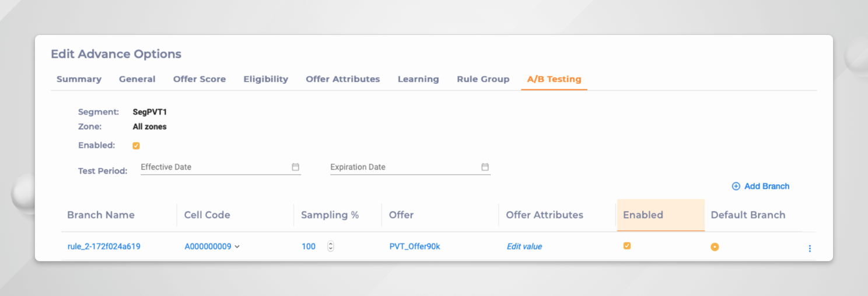
Task: Click the Sampling % value 100
Action: pos(309,246)
